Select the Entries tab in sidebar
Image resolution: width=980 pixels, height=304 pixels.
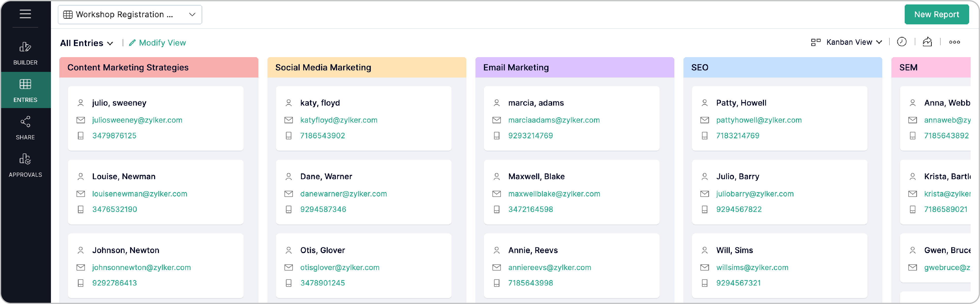pyautogui.click(x=25, y=90)
